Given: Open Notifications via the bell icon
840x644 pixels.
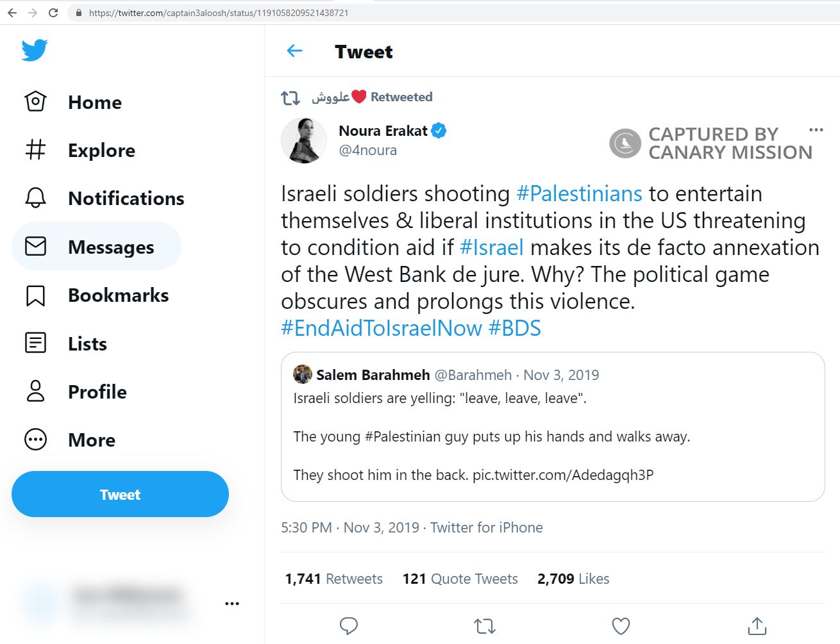Looking at the screenshot, I should 37,198.
